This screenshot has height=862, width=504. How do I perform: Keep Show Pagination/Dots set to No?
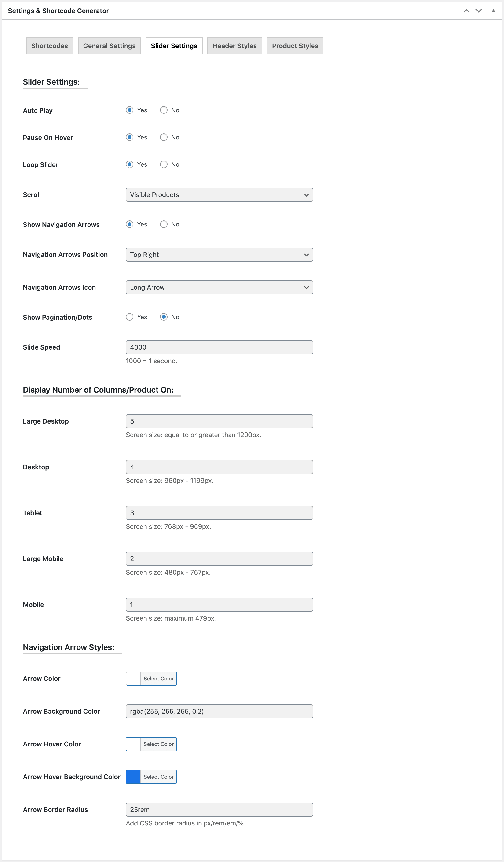coord(164,317)
